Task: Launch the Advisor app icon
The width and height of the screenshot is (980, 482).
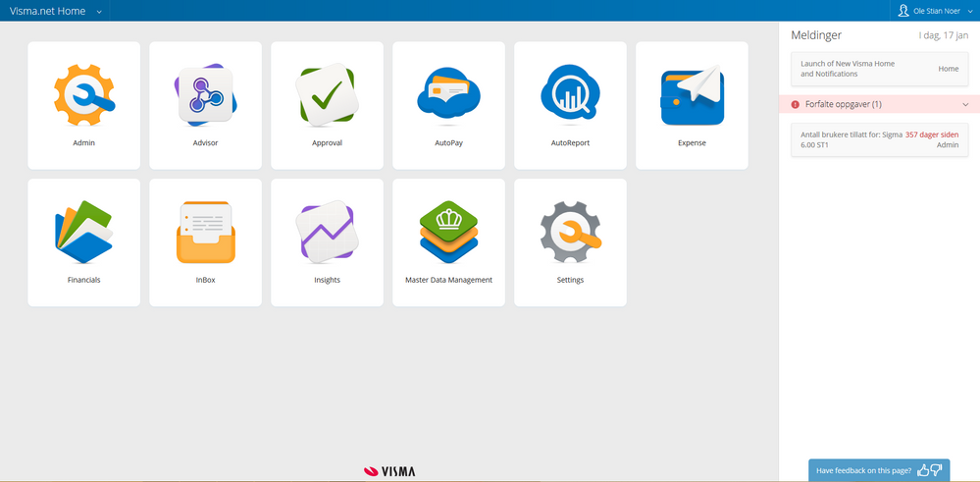Action: pos(206,95)
